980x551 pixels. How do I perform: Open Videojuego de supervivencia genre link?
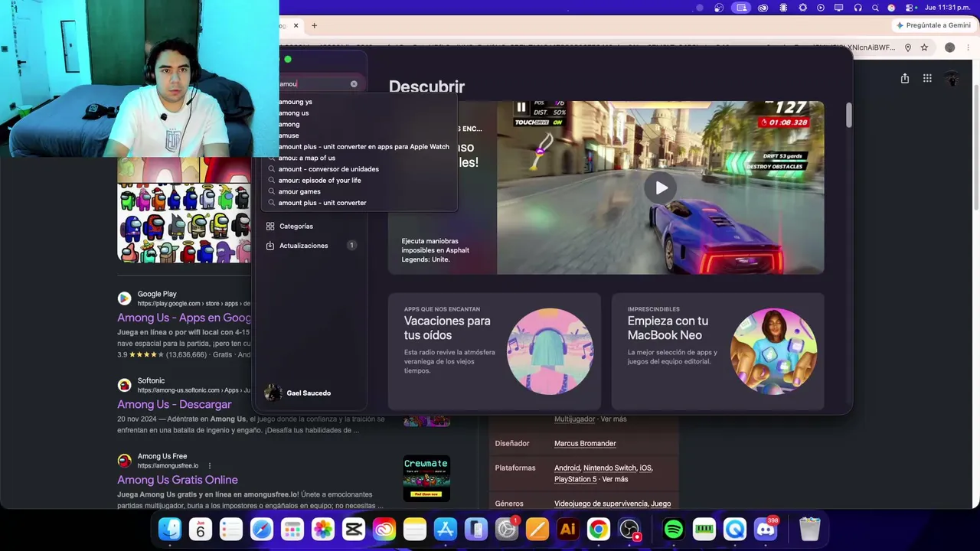coord(601,504)
